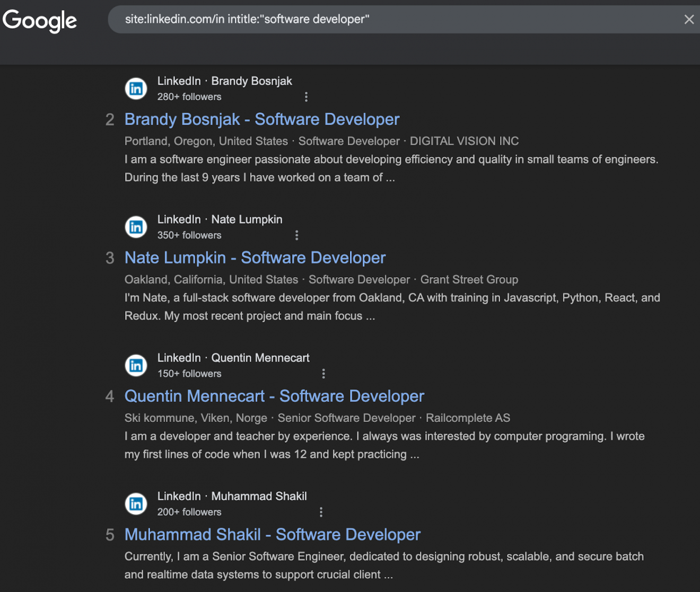Open the three-dot menu on Nate Lumpkin's result
This screenshot has height=592, width=700.
coord(296,235)
